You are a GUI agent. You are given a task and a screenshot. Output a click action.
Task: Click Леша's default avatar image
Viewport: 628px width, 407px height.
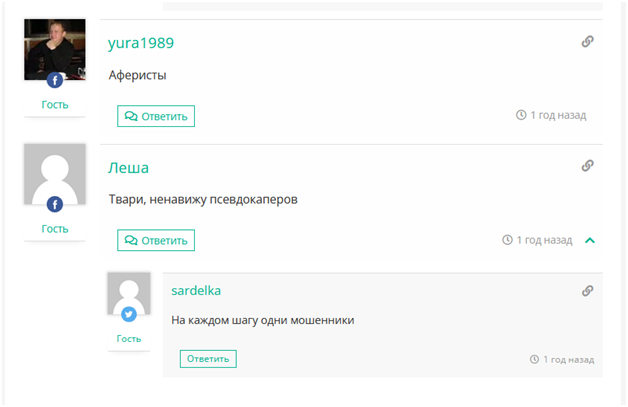pyautogui.click(x=55, y=170)
